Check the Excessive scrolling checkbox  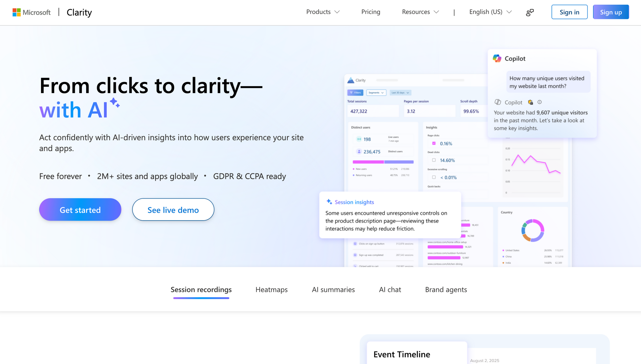(434, 177)
